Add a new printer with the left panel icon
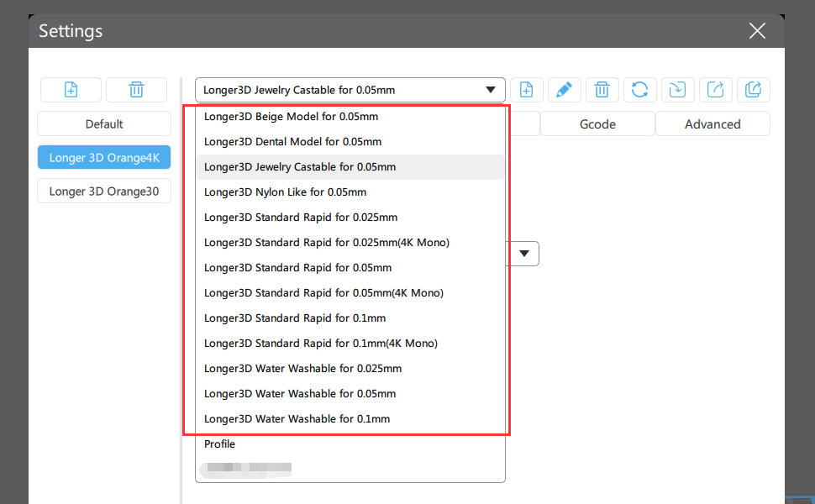 tap(71, 90)
